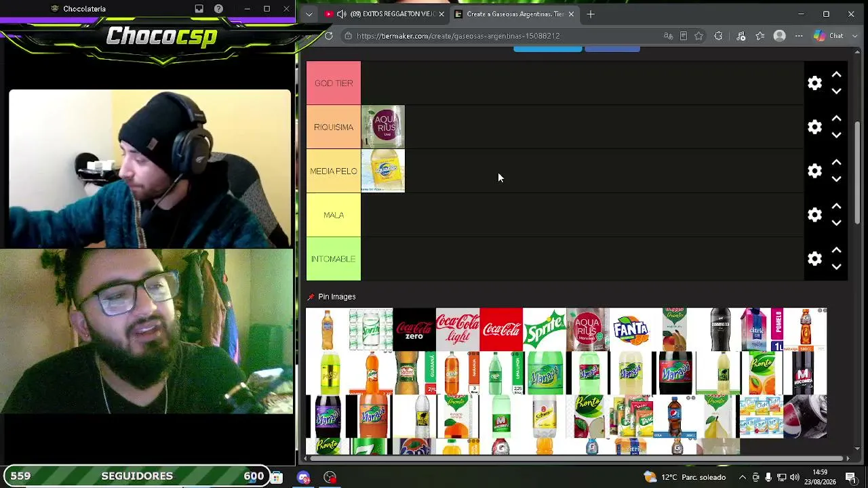
Task: Select the GOD TIER label
Action: point(334,83)
